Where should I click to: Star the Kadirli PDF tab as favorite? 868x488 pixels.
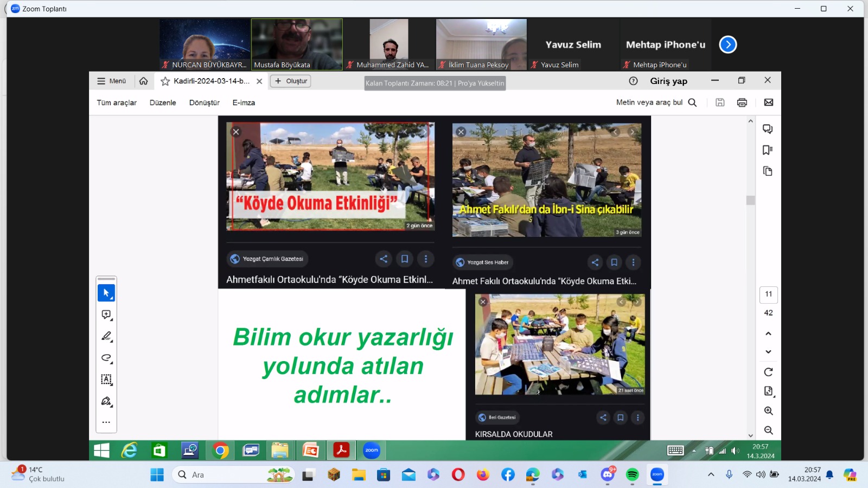(x=165, y=81)
